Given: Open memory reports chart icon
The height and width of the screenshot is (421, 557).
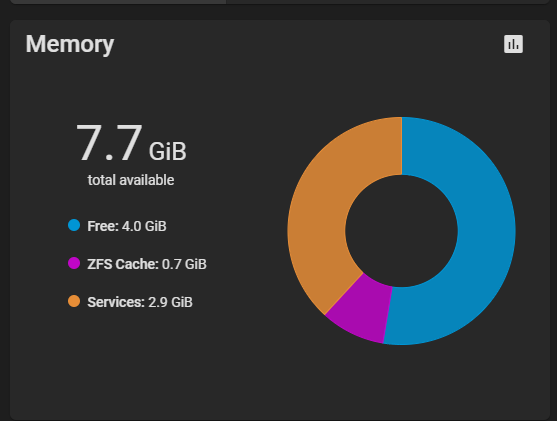Looking at the screenshot, I should (x=513, y=44).
